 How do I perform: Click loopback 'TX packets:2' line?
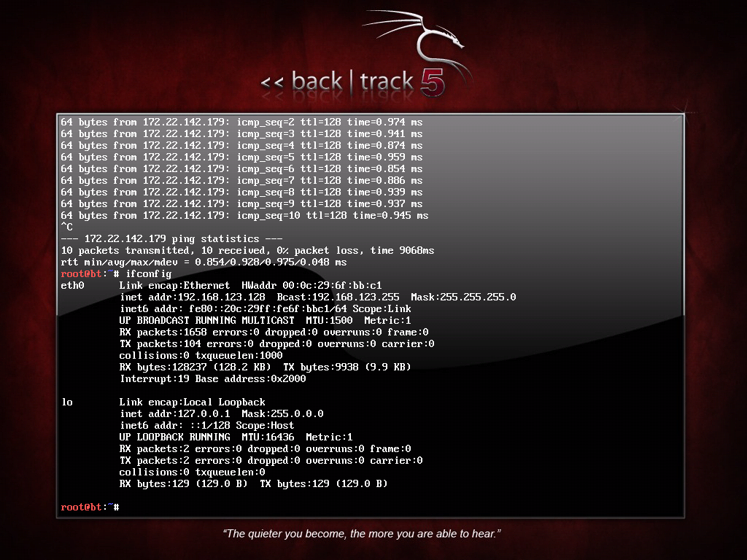(x=271, y=461)
